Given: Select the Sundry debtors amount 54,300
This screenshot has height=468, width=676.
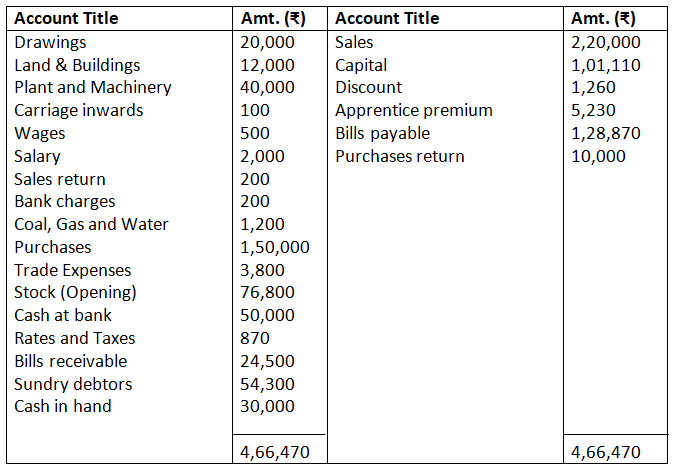Looking at the screenshot, I should coord(268,384).
